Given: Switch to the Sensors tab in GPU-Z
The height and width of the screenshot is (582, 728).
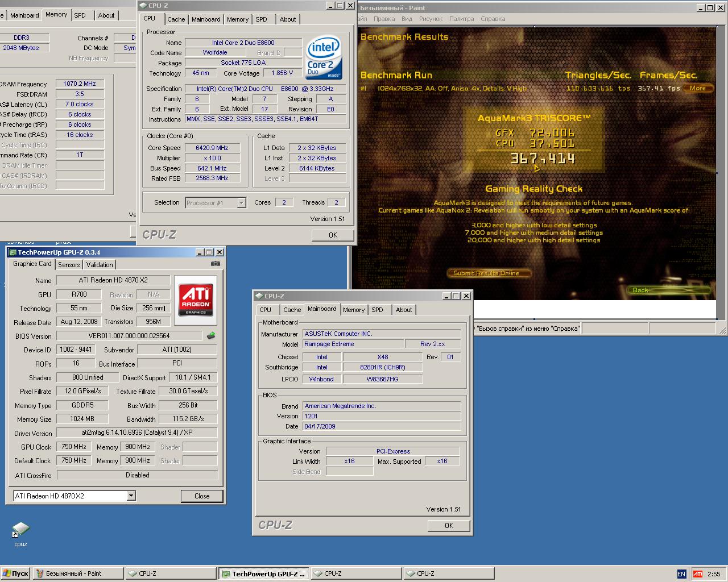Looking at the screenshot, I should (x=69, y=265).
